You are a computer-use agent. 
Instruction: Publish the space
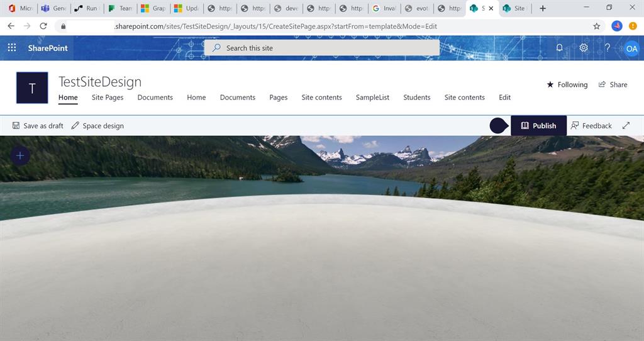click(x=538, y=126)
